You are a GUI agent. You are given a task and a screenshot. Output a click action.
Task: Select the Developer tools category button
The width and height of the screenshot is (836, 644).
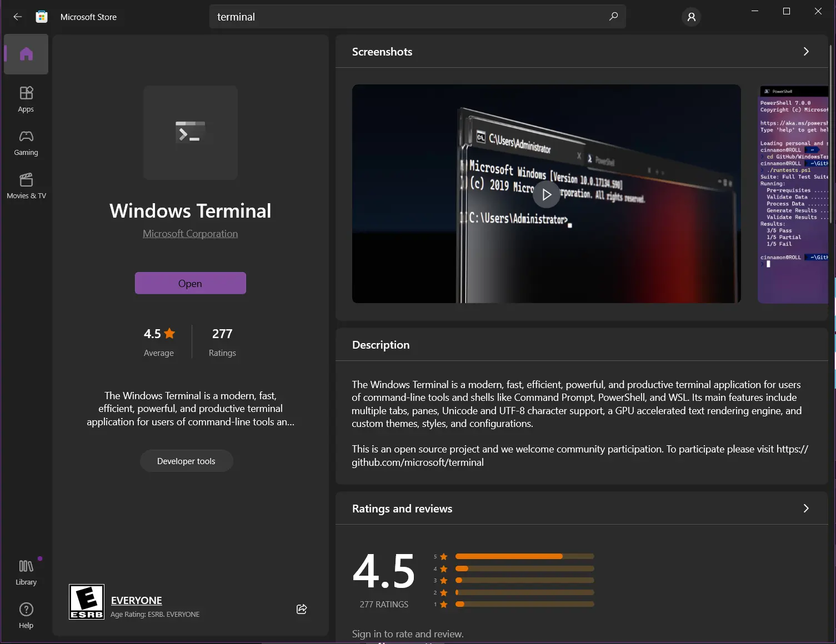[186, 461]
